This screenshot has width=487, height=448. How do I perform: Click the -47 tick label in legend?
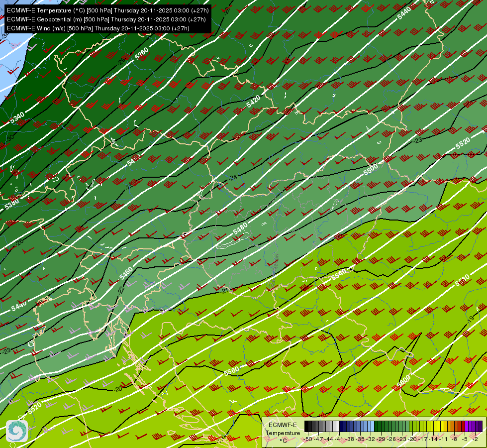click(x=319, y=440)
